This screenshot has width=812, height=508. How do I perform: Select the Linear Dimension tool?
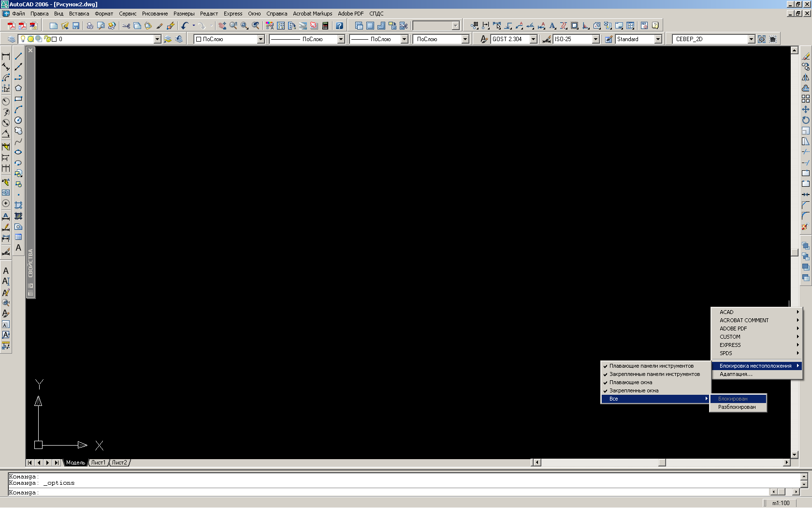[6, 56]
